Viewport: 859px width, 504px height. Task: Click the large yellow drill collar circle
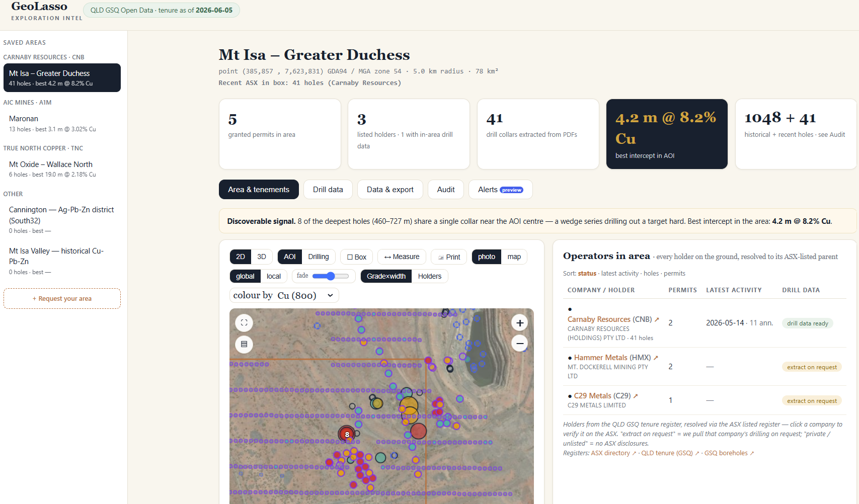coord(409,405)
